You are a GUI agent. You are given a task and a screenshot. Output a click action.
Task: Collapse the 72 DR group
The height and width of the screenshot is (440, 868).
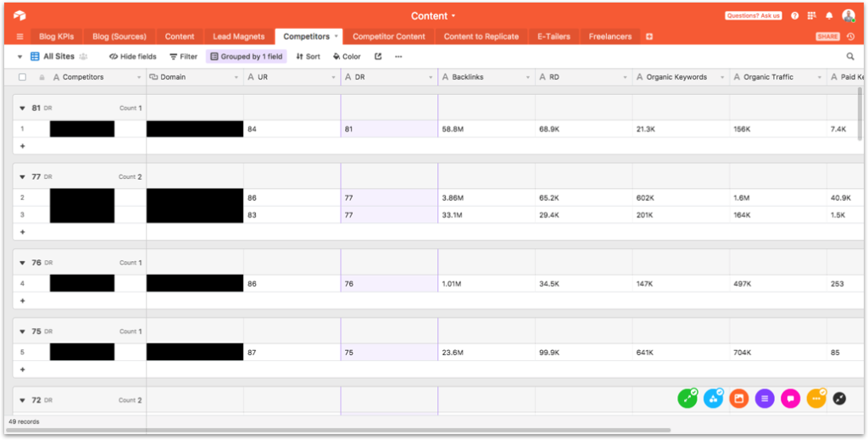(23, 400)
